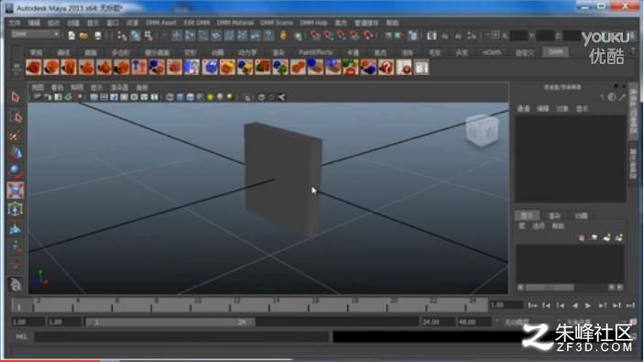This screenshot has height=362, width=644.
Task: Select the arrow Select tool in the toolbox
Action: 16,97
